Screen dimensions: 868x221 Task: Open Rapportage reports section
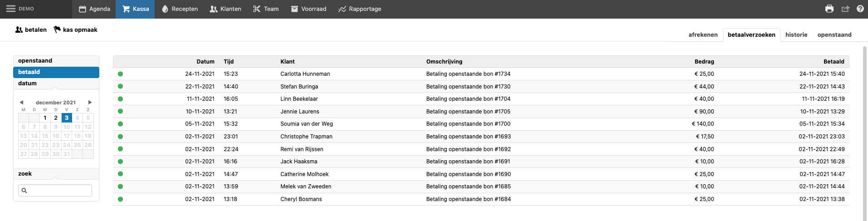(x=360, y=9)
